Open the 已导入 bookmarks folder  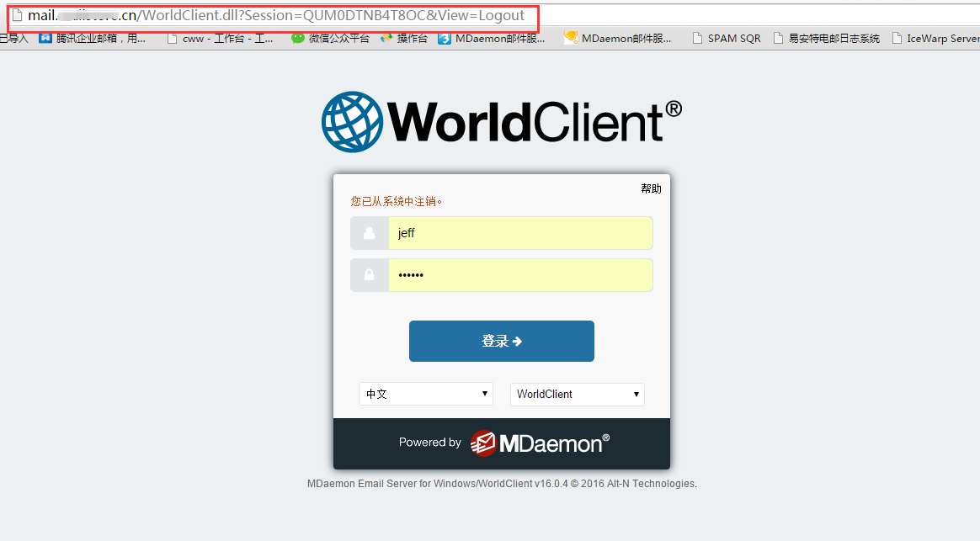click(13, 38)
